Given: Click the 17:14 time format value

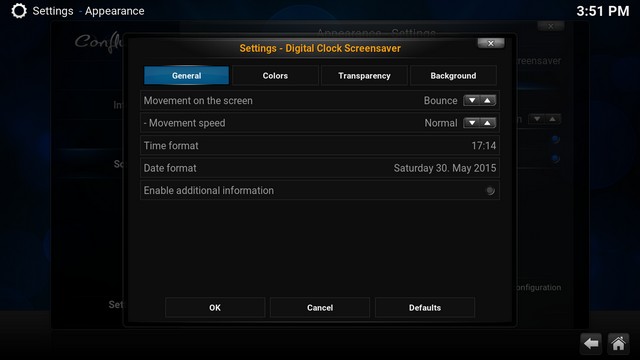Looking at the screenshot, I should tap(484, 146).
